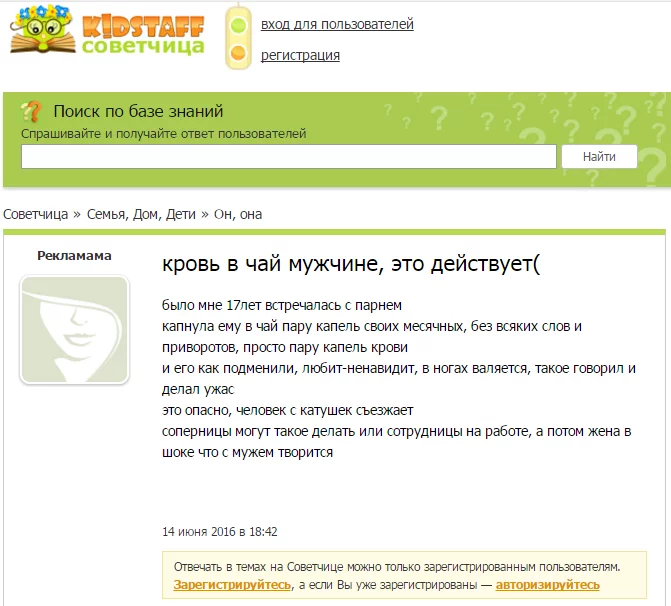The height and width of the screenshot is (606, 671).
Task: Click the Рекламама username
Action: [74, 255]
